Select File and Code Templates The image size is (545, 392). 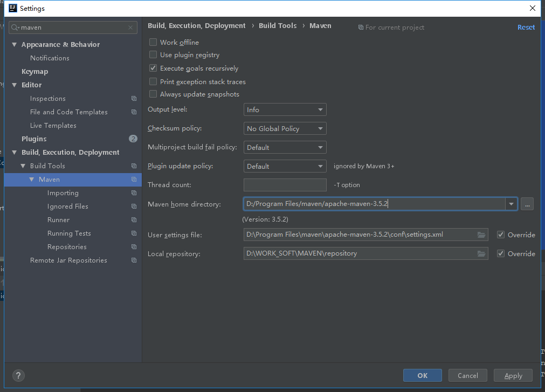coord(69,112)
